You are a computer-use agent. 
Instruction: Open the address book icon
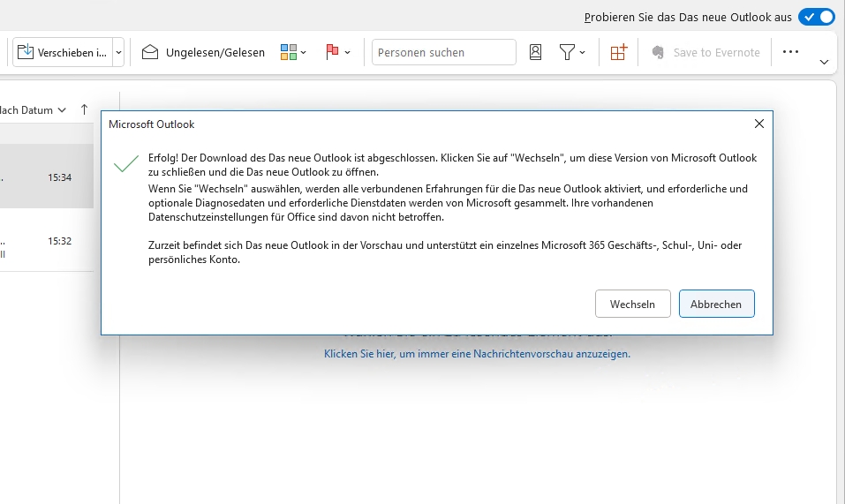(x=535, y=52)
